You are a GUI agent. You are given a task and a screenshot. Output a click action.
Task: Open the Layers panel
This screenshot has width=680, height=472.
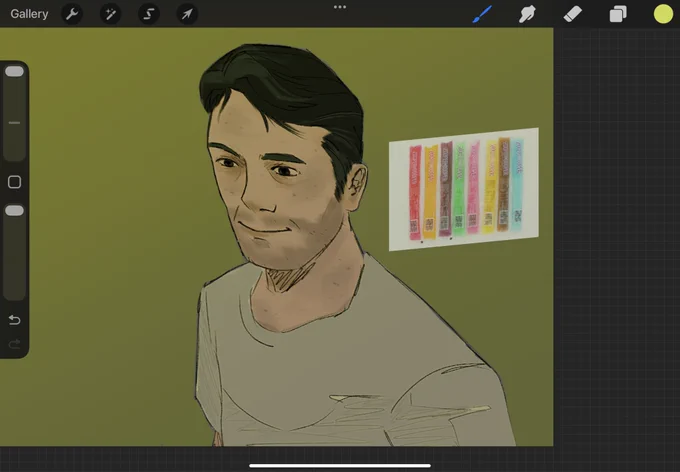click(x=618, y=14)
